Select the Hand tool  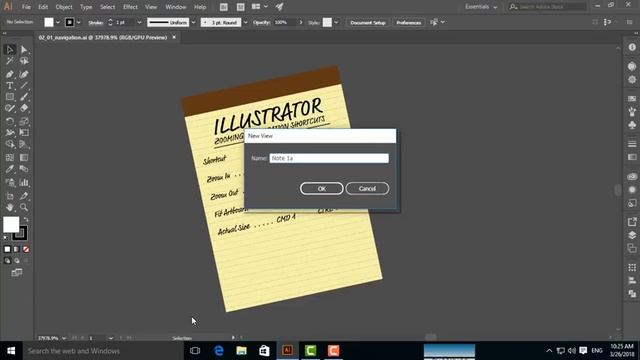pos(10,207)
